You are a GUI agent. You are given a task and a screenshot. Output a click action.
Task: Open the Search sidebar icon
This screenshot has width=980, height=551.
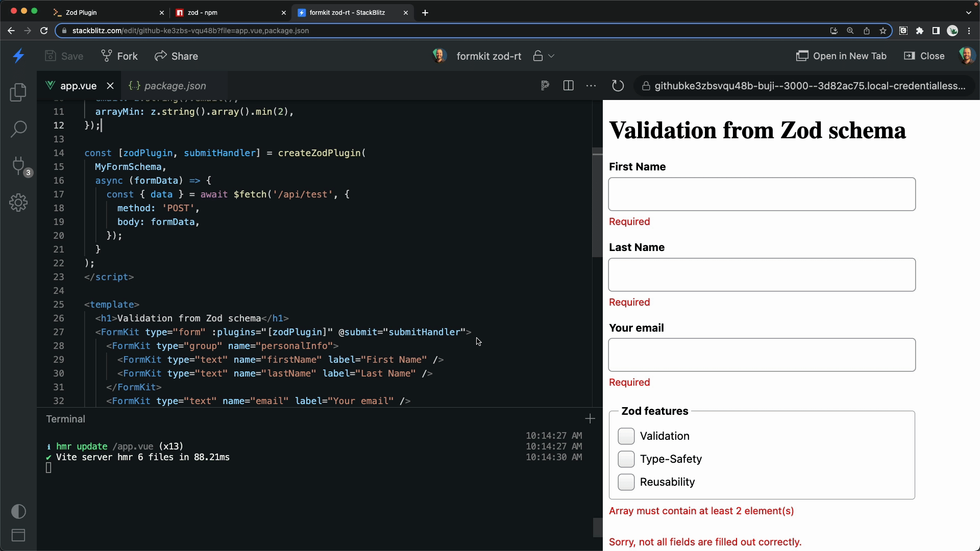click(18, 129)
